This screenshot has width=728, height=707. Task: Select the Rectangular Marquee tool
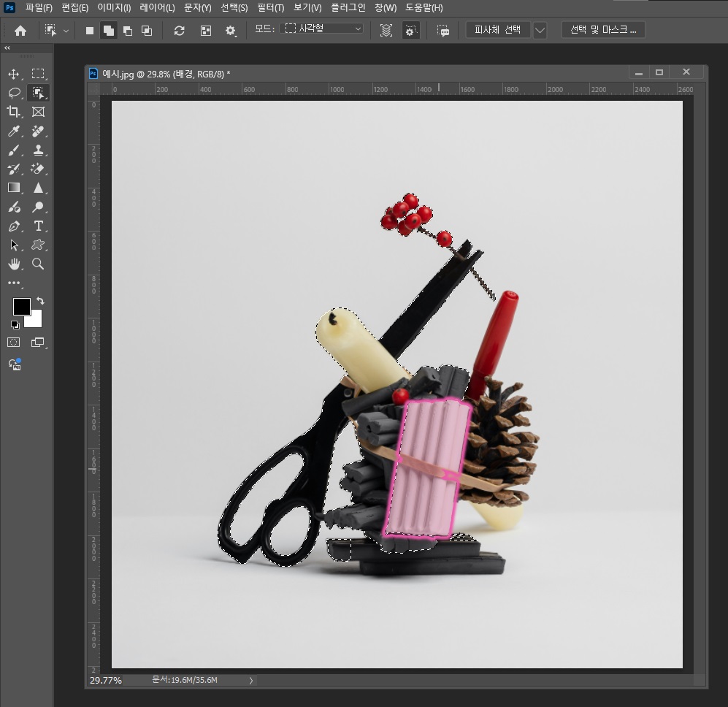[x=38, y=74]
